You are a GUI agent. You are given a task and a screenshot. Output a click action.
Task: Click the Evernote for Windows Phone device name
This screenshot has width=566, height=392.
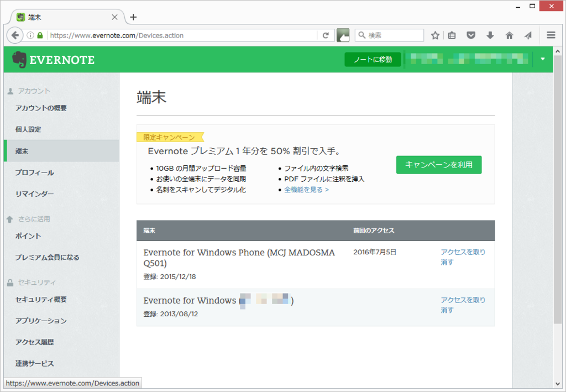(x=239, y=258)
